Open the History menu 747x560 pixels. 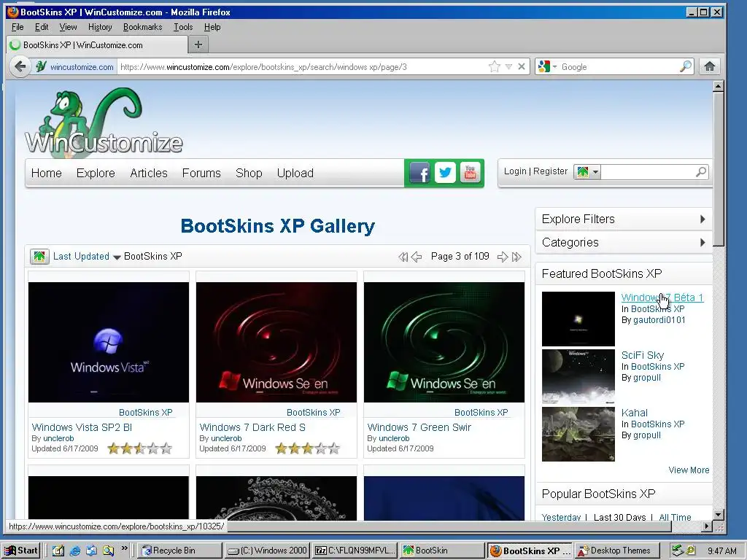coord(100,27)
